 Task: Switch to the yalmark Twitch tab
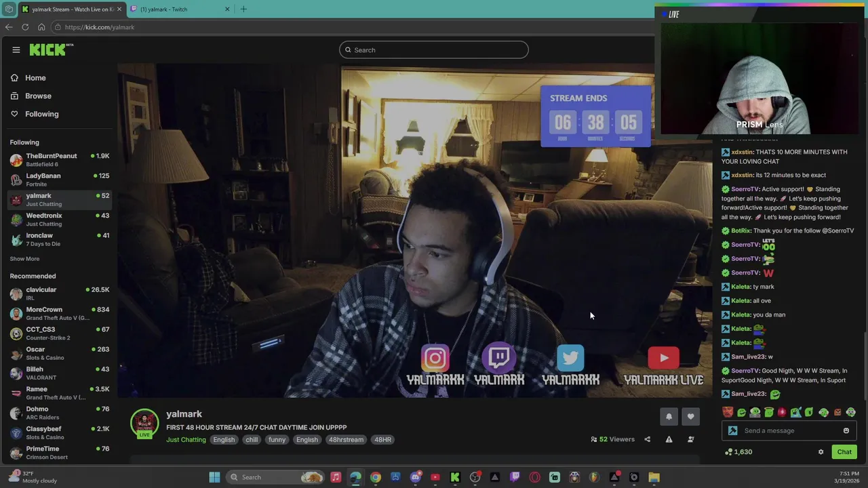(180, 9)
